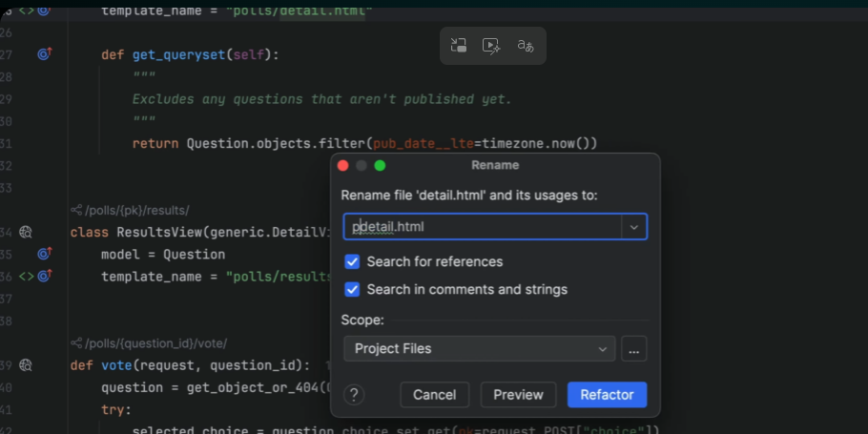Click the angle-brackets template gutter icon on polls/results line

(x=27, y=276)
